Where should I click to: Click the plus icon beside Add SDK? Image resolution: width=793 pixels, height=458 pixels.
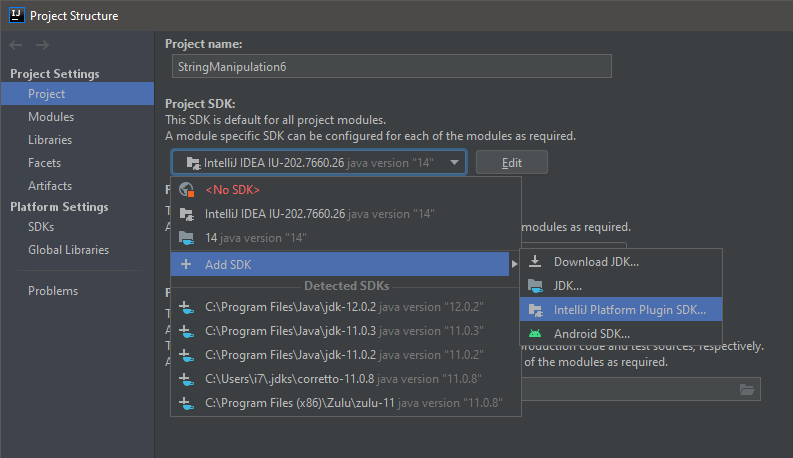(x=186, y=264)
